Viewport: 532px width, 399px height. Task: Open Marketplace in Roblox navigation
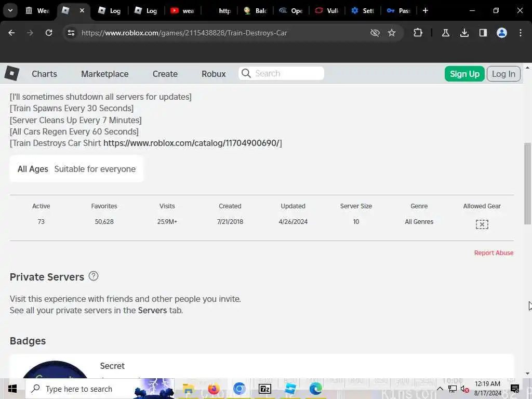tap(105, 74)
